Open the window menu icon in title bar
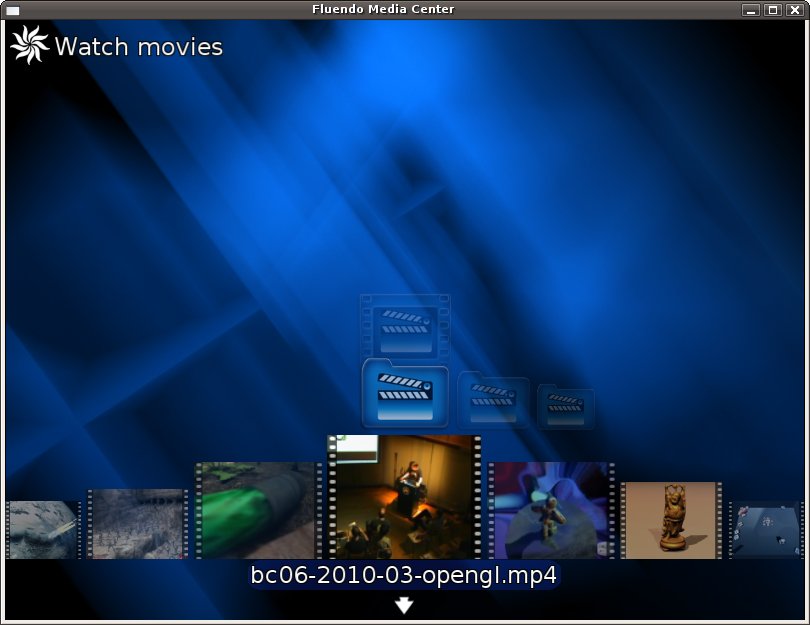 pos(12,10)
